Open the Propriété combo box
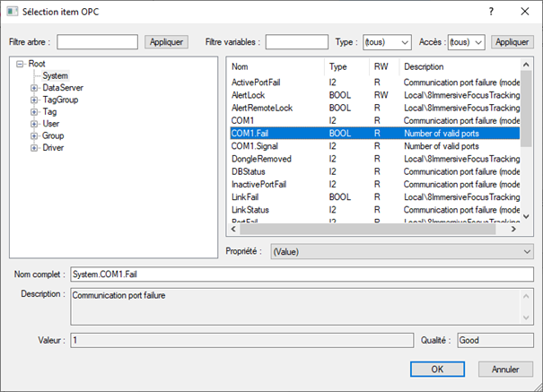Screen dimensions: 543x392 pyautogui.click(x=400, y=252)
